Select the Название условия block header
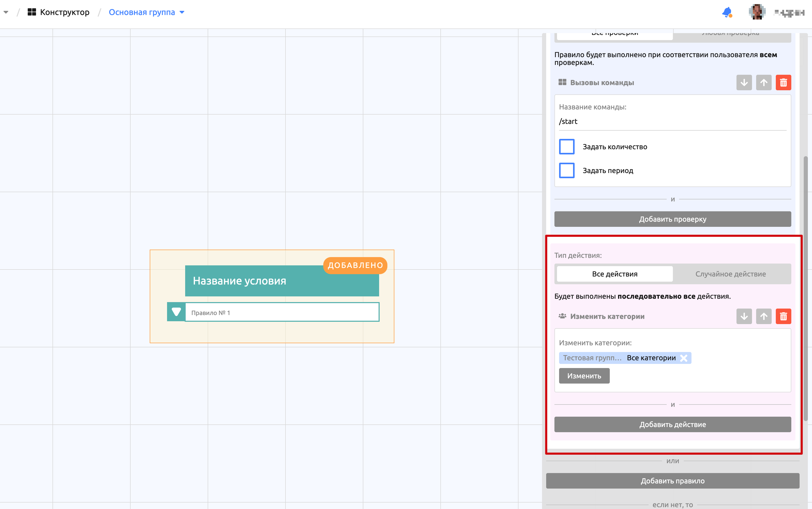812x509 pixels. [282, 281]
